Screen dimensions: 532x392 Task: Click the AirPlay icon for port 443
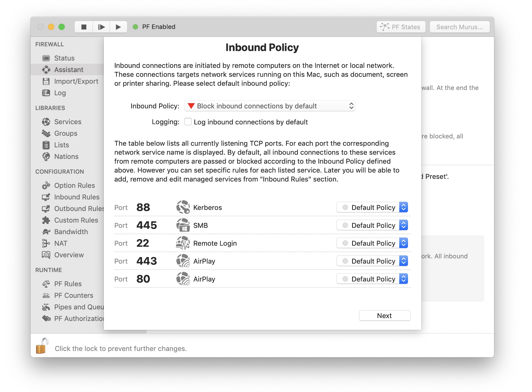(183, 261)
